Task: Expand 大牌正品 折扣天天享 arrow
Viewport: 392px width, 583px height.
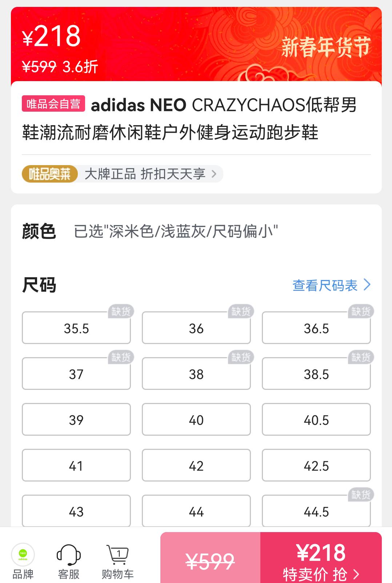Action: [214, 174]
